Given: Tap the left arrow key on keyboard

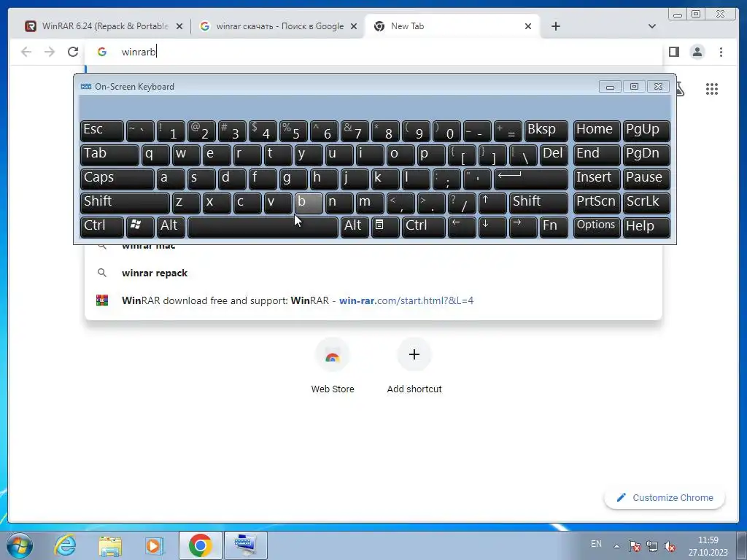Looking at the screenshot, I should coord(462,227).
